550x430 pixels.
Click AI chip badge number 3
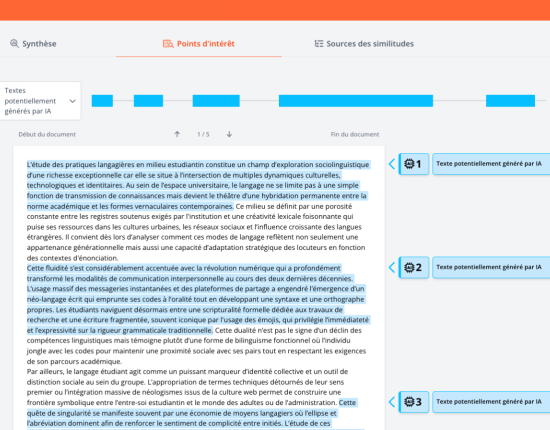coord(414,402)
